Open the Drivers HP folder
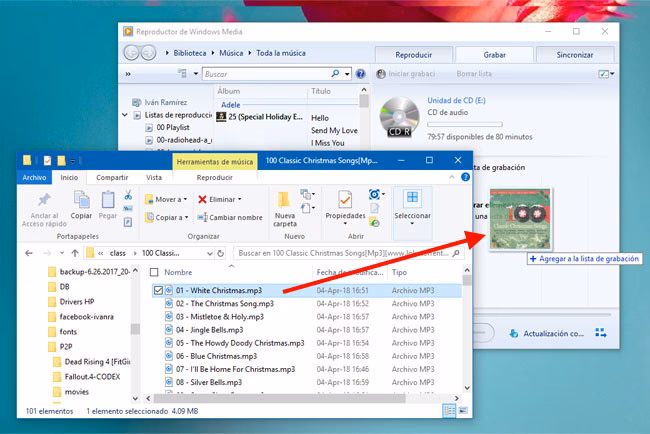650x434 pixels. tap(71, 301)
